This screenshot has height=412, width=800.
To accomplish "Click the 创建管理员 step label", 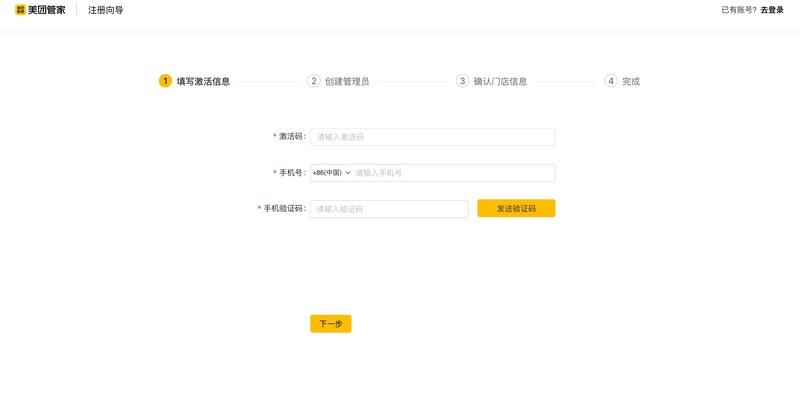I will (x=347, y=82).
